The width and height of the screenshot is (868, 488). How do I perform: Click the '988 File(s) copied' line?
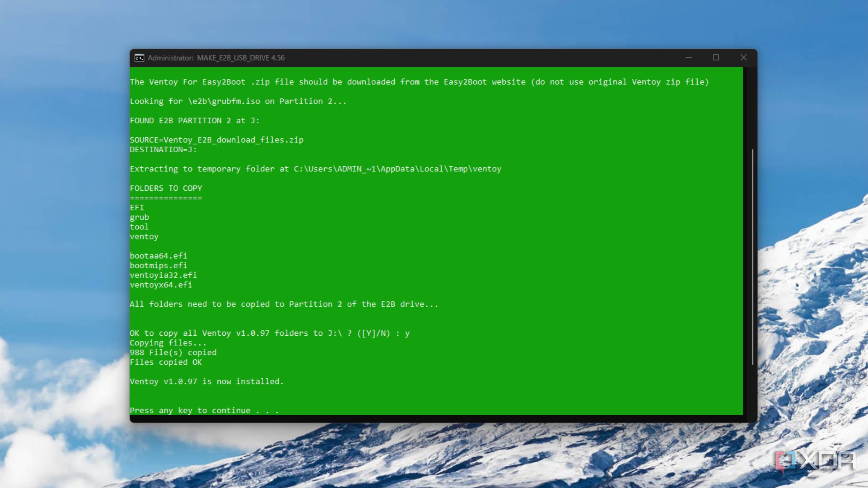click(x=173, y=353)
